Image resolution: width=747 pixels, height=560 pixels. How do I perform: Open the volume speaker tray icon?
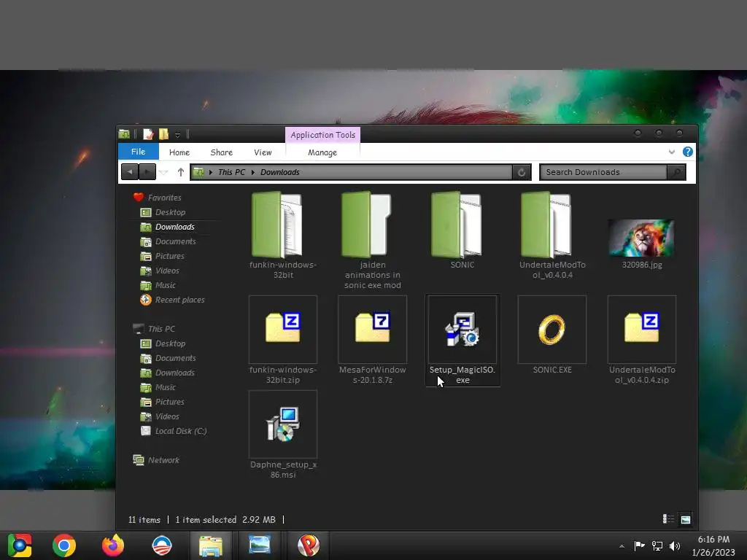coord(675,545)
